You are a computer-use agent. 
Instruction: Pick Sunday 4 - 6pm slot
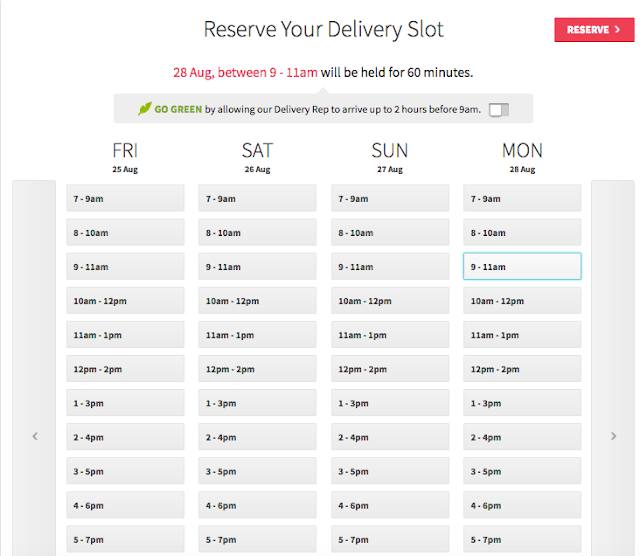coord(390,505)
